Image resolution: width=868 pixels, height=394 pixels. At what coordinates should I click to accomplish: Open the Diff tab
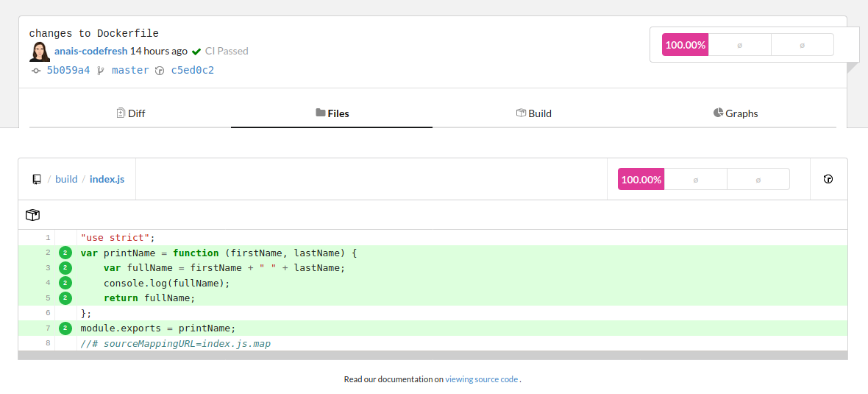[x=130, y=113]
